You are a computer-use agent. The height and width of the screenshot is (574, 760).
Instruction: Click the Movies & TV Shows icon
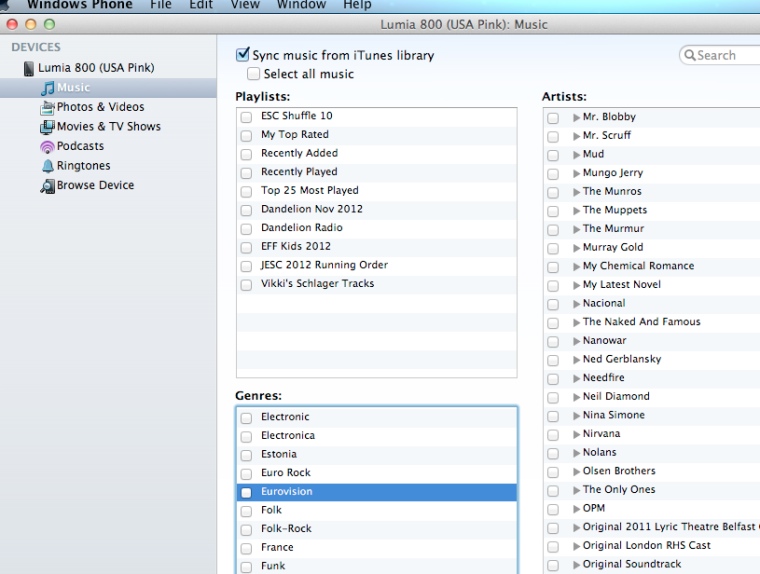pyautogui.click(x=48, y=127)
